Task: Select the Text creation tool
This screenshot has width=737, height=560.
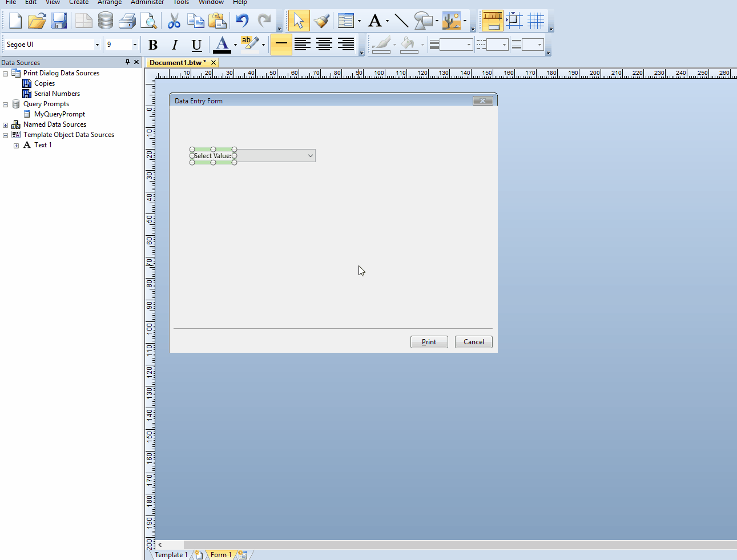Action: pyautogui.click(x=375, y=21)
